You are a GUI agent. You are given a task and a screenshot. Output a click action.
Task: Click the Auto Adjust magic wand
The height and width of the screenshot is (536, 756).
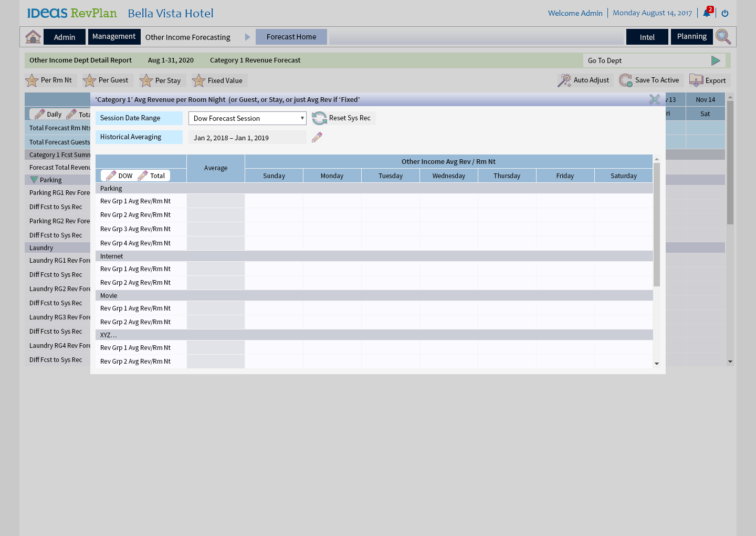[564, 80]
